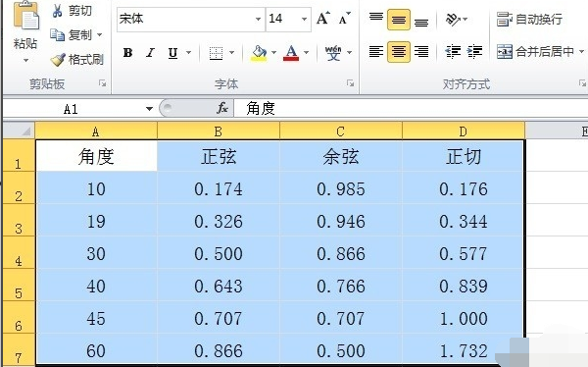The height and width of the screenshot is (367, 588).
Task: Click the insert function fx icon
Action: pos(222,109)
